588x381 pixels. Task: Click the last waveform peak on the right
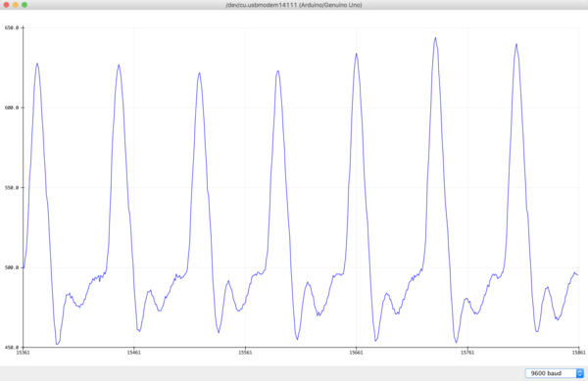pyautogui.click(x=516, y=44)
